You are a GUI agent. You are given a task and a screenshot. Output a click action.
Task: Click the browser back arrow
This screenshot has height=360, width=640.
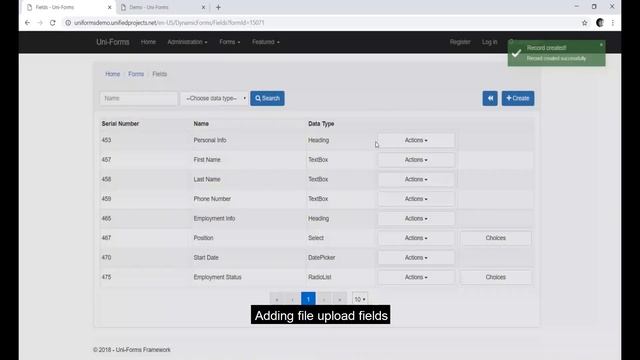click(x=27, y=23)
